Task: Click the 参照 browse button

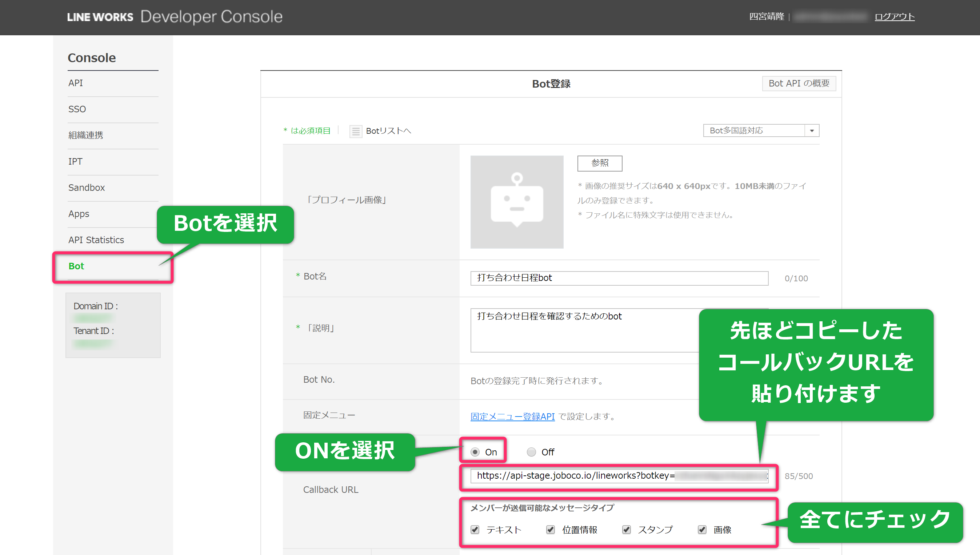Action: click(600, 163)
